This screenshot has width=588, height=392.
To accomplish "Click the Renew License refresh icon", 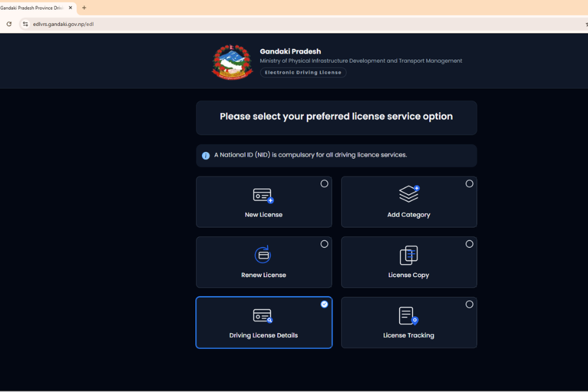I will point(263,255).
